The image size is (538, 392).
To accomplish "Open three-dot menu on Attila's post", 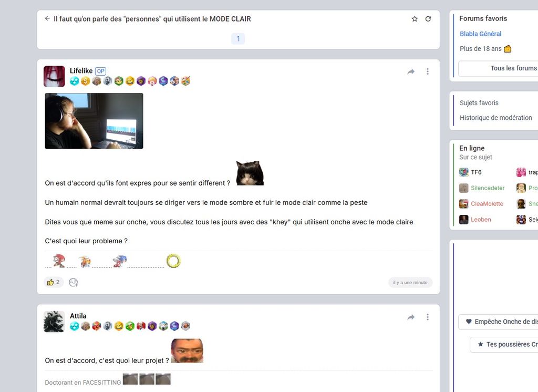I will (x=428, y=317).
